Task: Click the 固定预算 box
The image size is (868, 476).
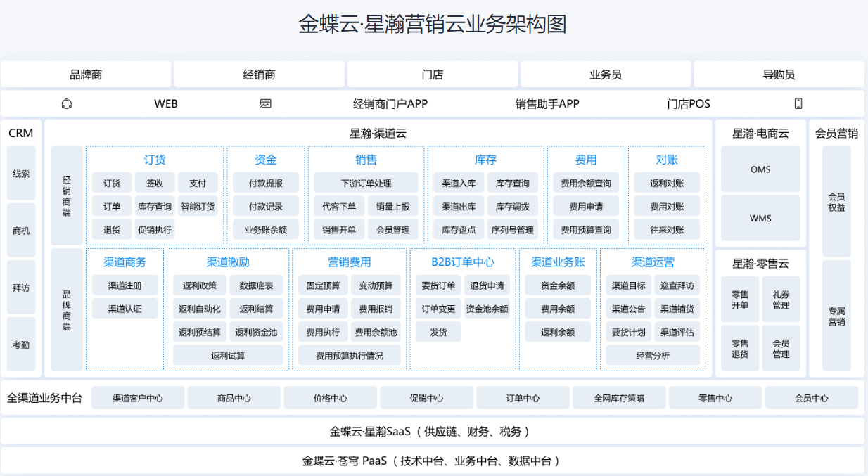Action: click(x=323, y=285)
